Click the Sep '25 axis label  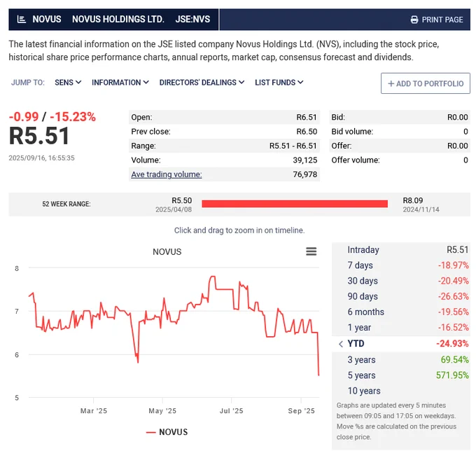pos(301,411)
